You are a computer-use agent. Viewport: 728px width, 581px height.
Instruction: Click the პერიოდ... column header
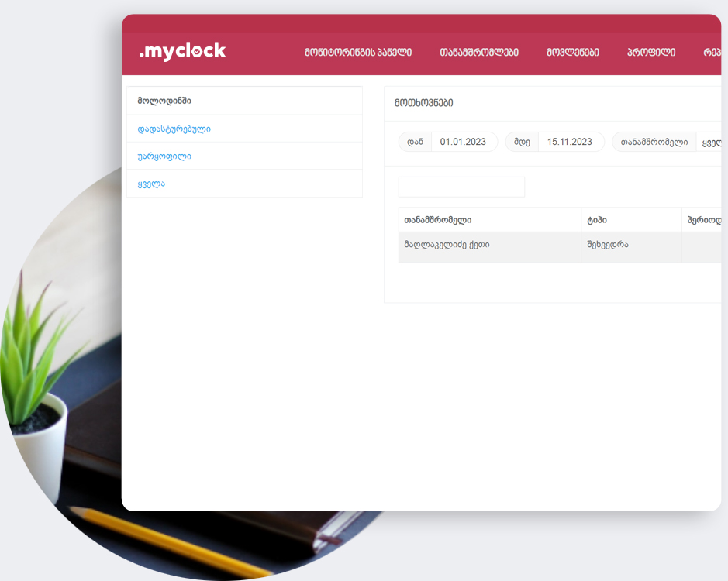pos(703,220)
